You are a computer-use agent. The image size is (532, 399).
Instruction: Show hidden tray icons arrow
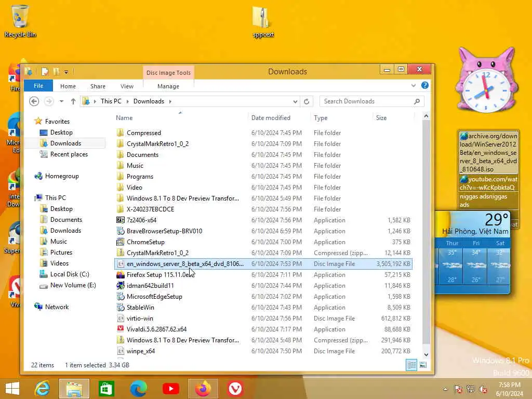445,389
